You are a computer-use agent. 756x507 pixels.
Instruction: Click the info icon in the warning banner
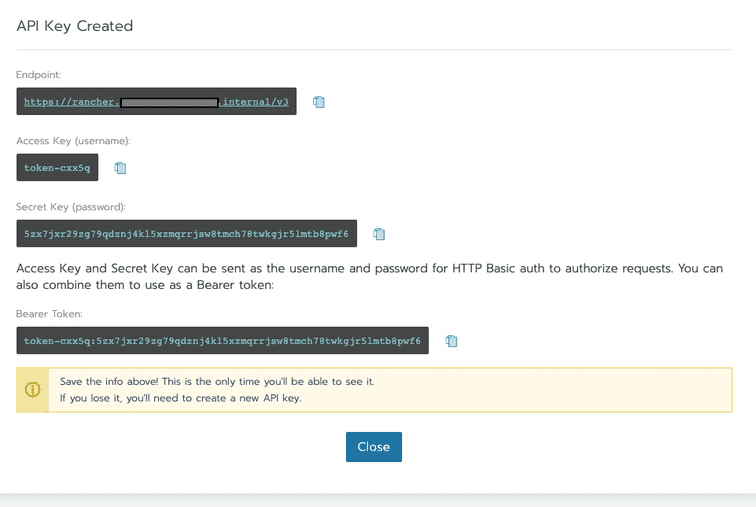[32, 389]
